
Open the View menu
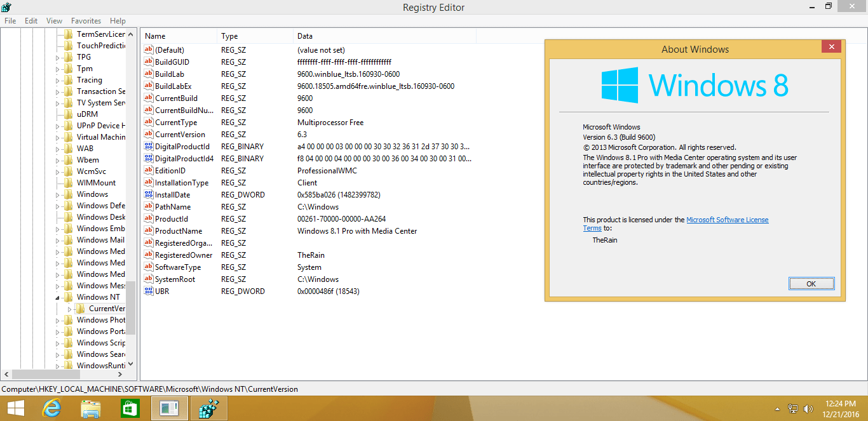[55, 21]
